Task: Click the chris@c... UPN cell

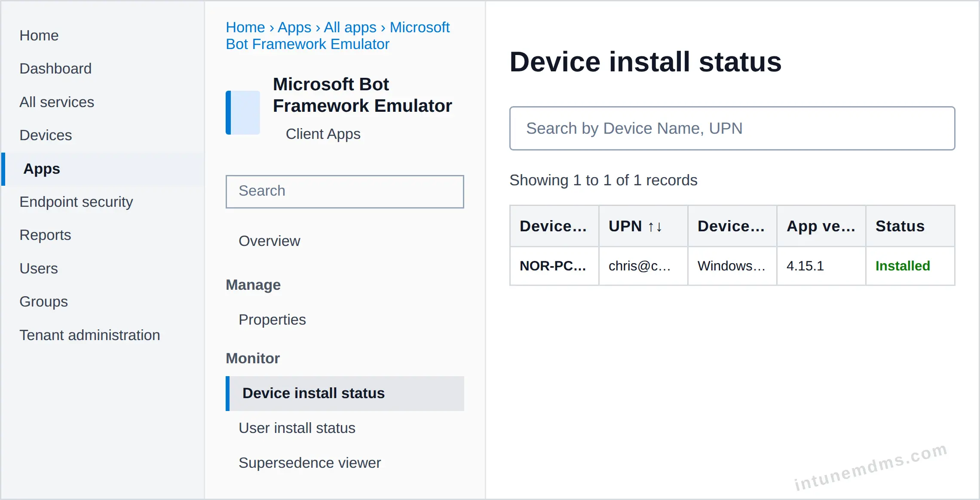Action: 643,266
